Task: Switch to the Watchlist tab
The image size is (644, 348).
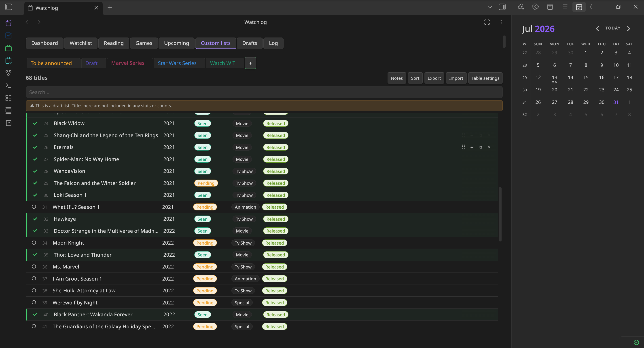Action: pyautogui.click(x=81, y=43)
